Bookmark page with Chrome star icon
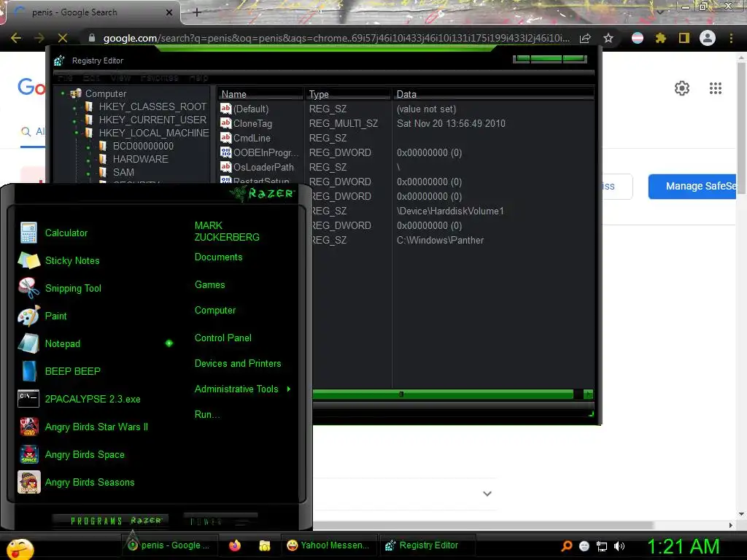747x560 pixels. pos(608,38)
